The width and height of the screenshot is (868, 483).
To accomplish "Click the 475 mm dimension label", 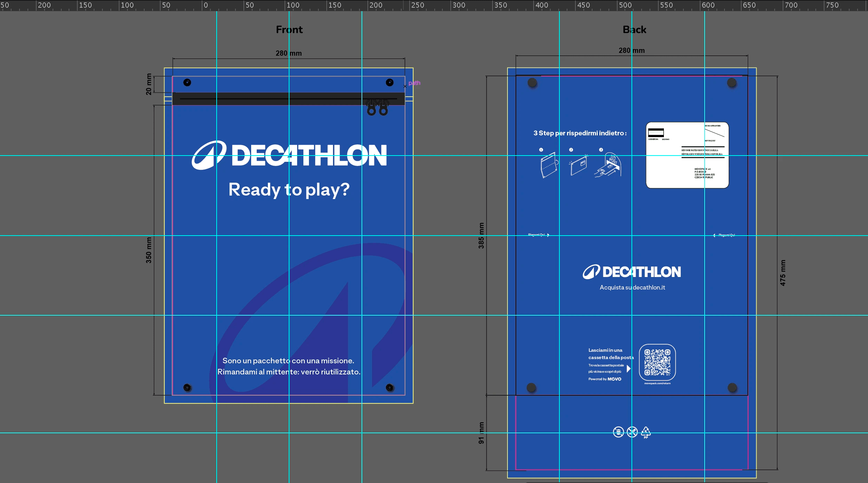I will click(x=783, y=273).
